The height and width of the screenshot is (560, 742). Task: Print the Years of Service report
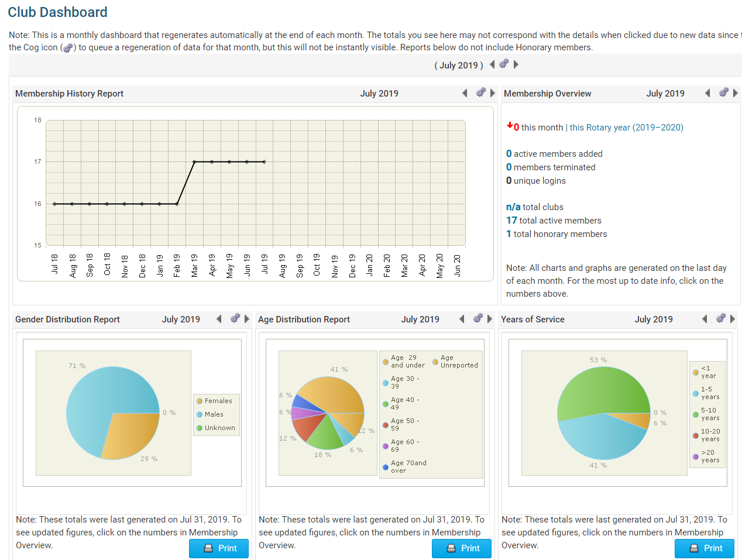(x=705, y=548)
